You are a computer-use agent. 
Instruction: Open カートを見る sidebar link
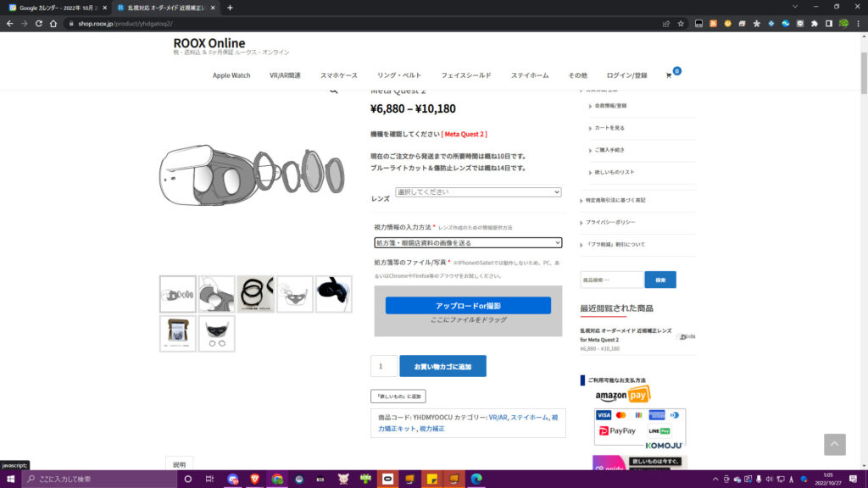click(609, 128)
